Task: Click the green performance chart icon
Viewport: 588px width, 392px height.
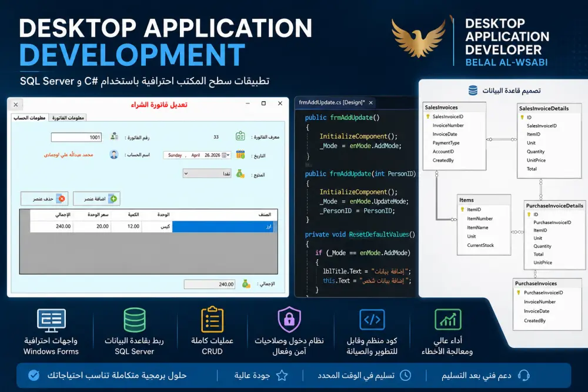Action: 447,319
